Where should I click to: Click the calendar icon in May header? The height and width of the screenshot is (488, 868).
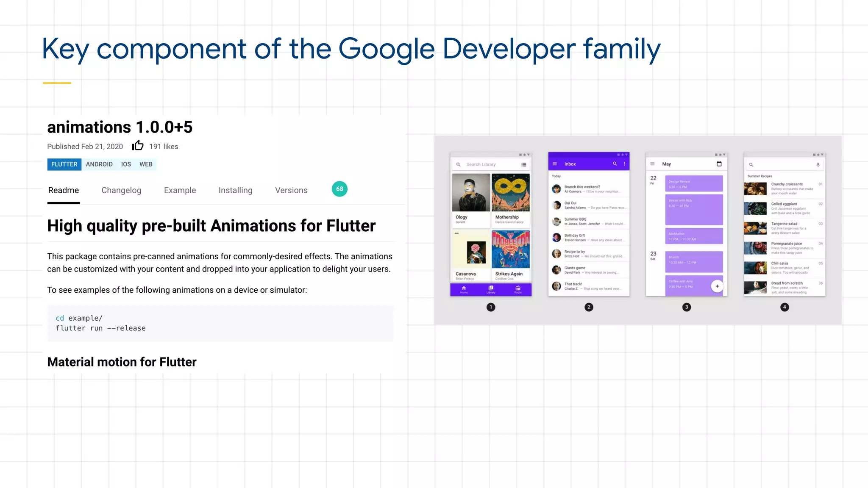coord(719,164)
